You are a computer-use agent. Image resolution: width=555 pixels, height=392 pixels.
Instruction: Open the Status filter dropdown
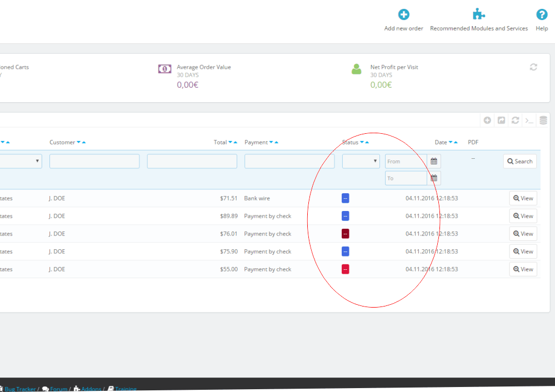361,162
